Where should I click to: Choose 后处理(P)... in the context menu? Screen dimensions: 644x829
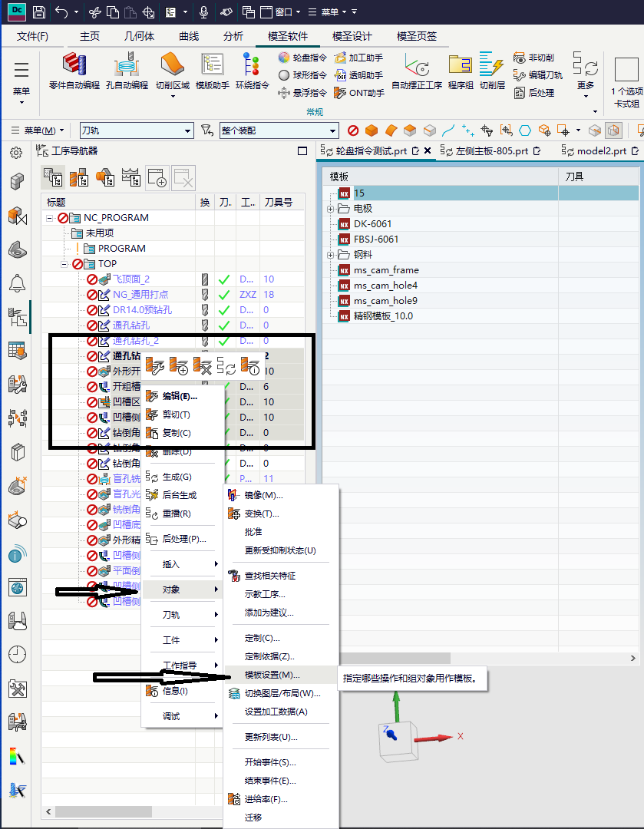tap(184, 539)
